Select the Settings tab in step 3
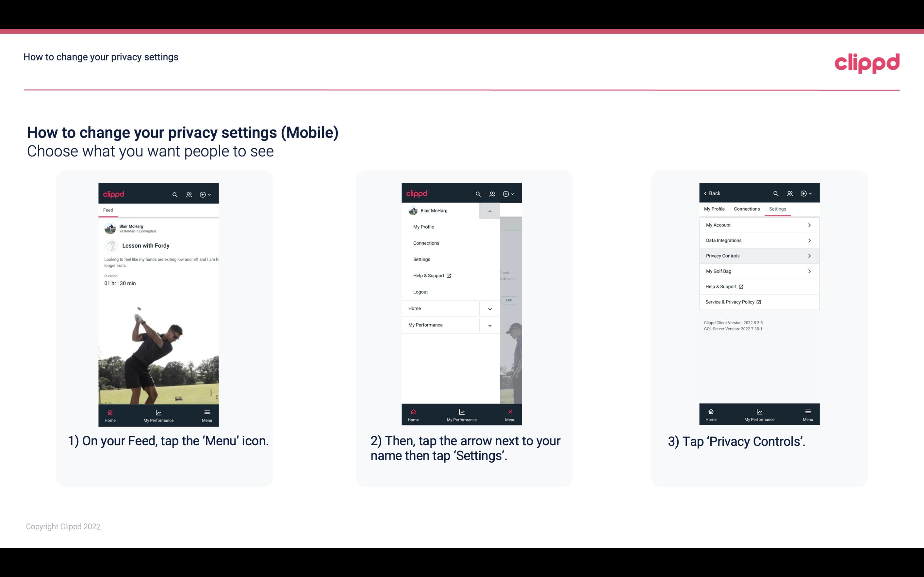Viewport: 924px width, 577px height. (777, 209)
